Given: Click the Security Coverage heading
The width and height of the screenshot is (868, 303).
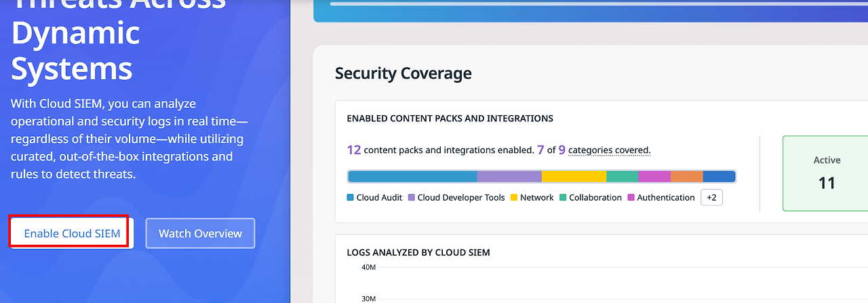Looking at the screenshot, I should 403,73.
